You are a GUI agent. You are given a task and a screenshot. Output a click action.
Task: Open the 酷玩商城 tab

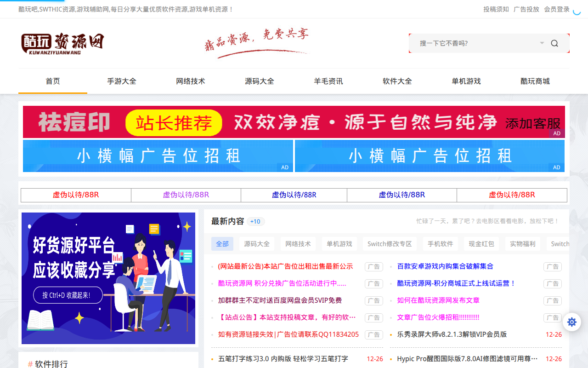(x=535, y=80)
